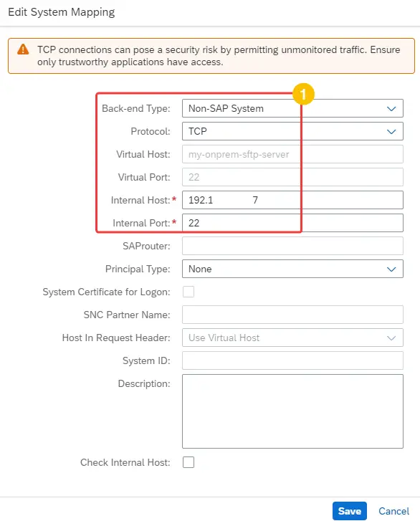
Task: Click the yellow number 1 annotation badge
Action: [303, 94]
